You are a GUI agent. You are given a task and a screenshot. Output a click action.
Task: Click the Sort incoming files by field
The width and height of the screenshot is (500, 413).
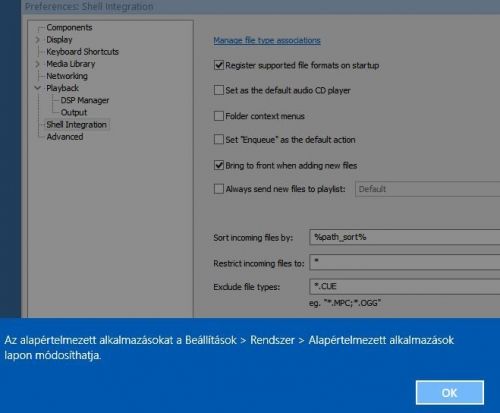coord(405,237)
